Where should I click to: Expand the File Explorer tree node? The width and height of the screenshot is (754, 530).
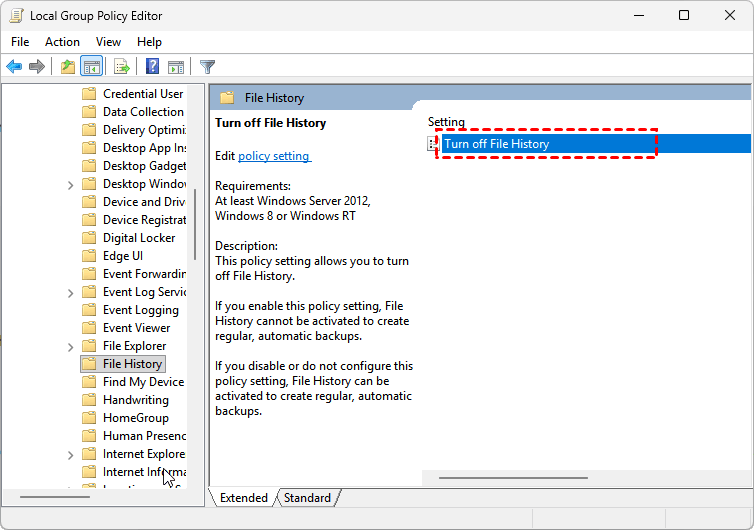[x=70, y=346]
